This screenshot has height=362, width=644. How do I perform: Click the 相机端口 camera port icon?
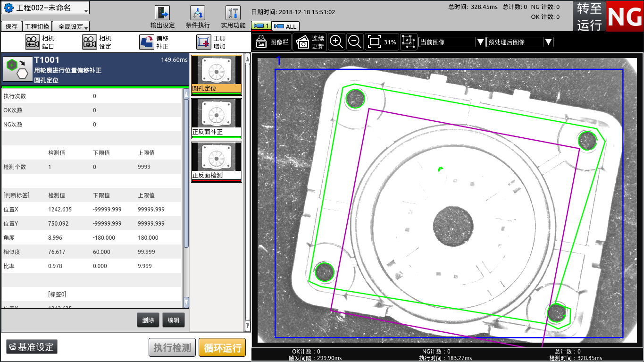(33, 42)
